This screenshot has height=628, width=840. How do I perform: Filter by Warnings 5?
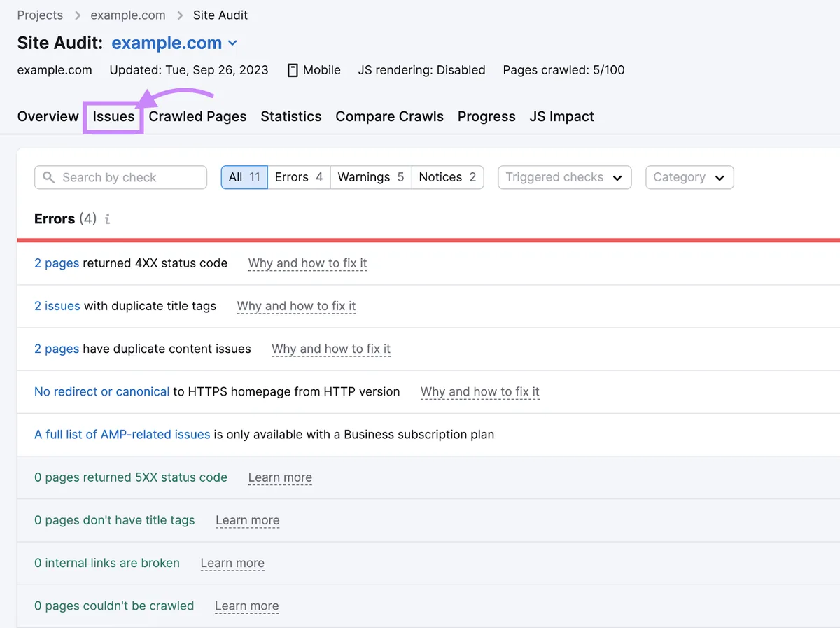point(371,177)
